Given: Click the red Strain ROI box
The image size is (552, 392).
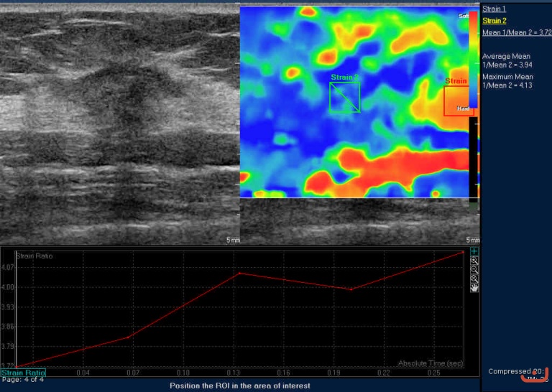Looking at the screenshot, I should [458, 101].
